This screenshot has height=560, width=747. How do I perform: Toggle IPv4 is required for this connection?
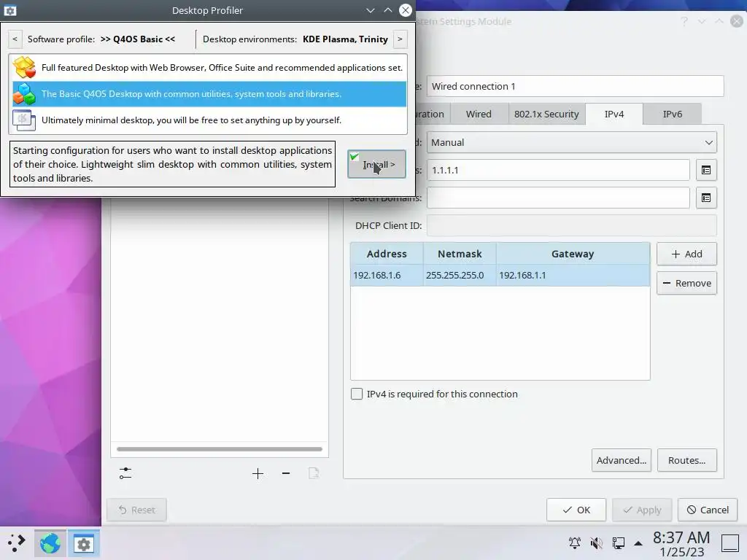(x=356, y=394)
